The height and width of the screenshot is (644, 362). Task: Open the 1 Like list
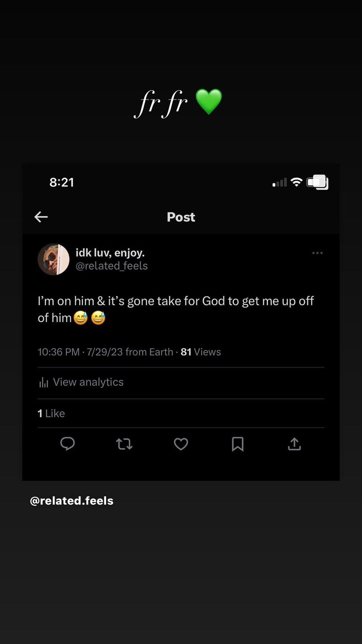click(x=51, y=413)
